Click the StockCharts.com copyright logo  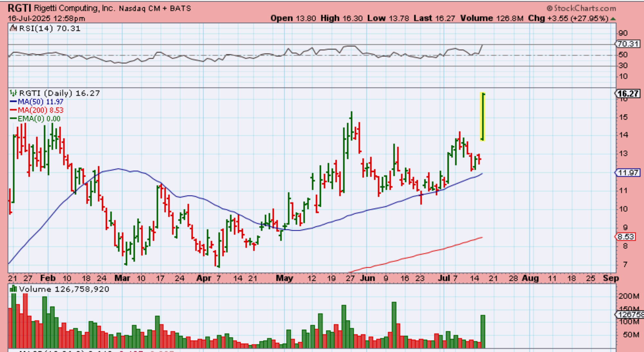pyautogui.click(x=581, y=8)
